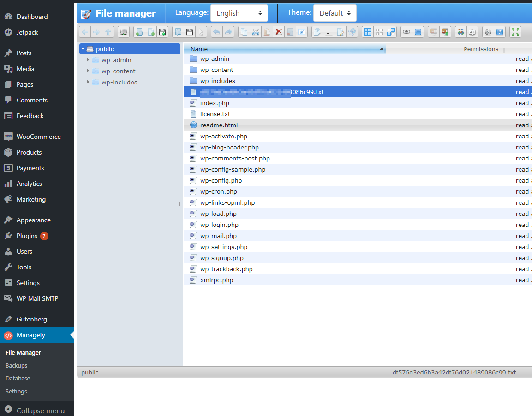Toggle fullscreen mode with the green arrows
532x416 pixels.
pos(515,32)
